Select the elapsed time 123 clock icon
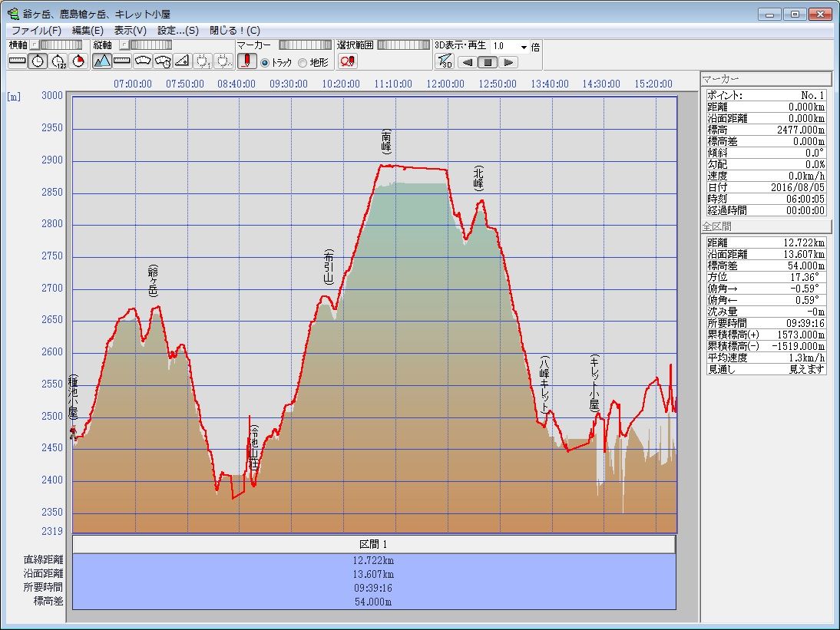 58,61
